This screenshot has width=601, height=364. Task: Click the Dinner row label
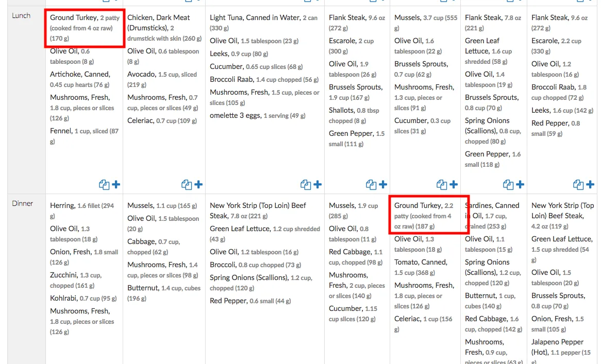click(x=22, y=203)
